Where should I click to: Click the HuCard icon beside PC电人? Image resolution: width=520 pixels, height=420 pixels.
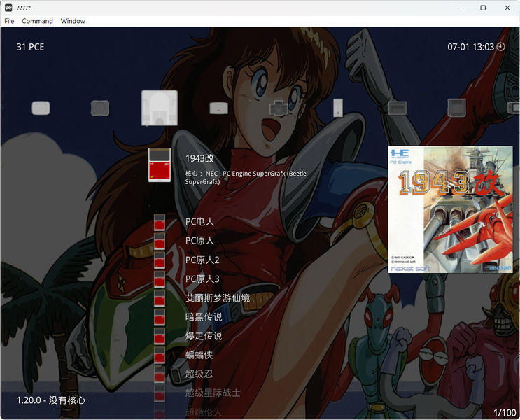click(160, 222)
